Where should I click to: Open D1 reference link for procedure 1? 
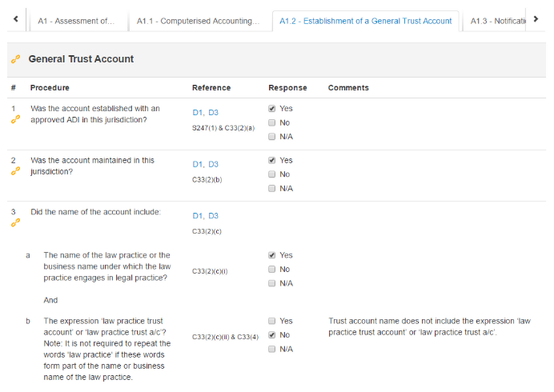(x=198, y=113)
